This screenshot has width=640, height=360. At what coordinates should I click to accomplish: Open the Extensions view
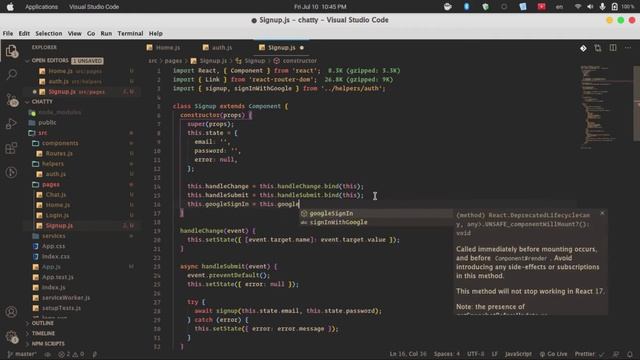(x=11, y=148)
